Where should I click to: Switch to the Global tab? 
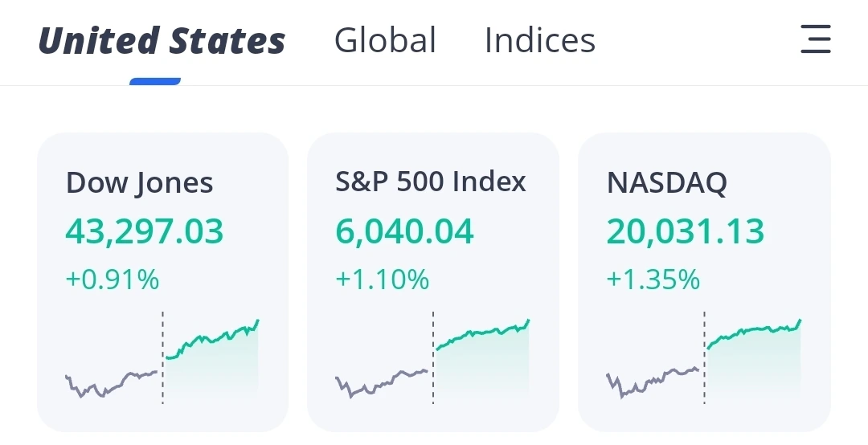coord(385,40)
